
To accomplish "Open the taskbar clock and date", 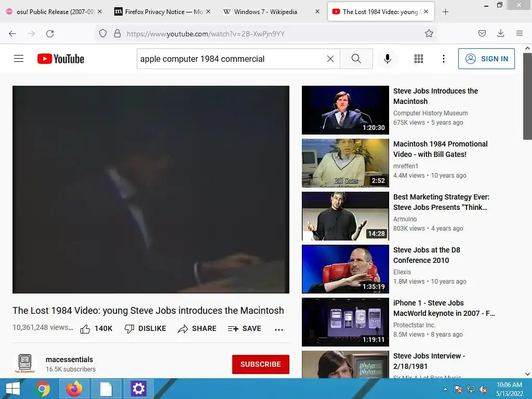I will pyautogui.click(x=509, y=389).
